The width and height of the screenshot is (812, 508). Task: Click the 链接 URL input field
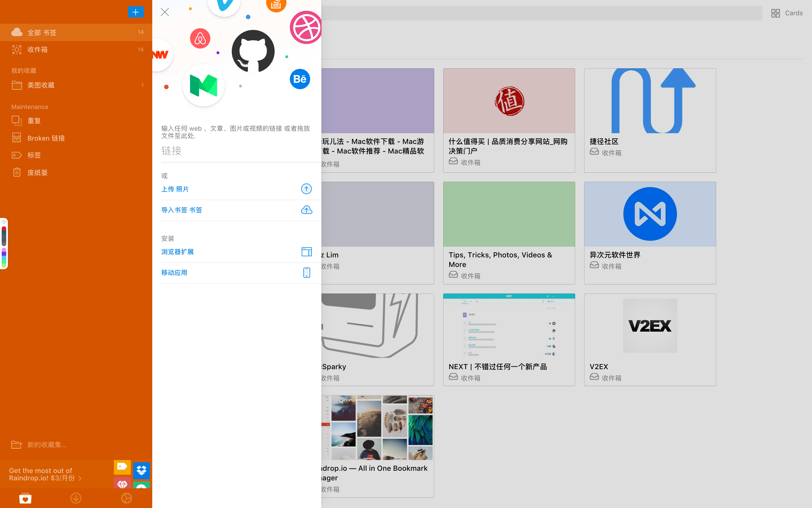[241, 151]
